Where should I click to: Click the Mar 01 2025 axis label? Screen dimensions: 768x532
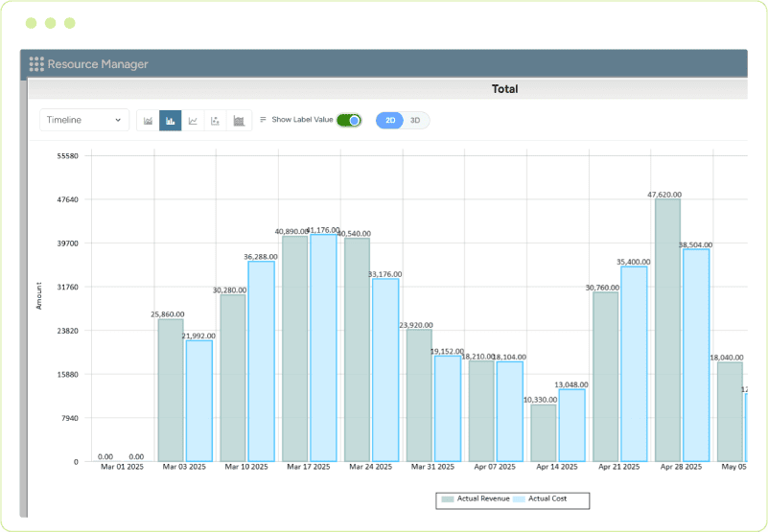point(122,467)
